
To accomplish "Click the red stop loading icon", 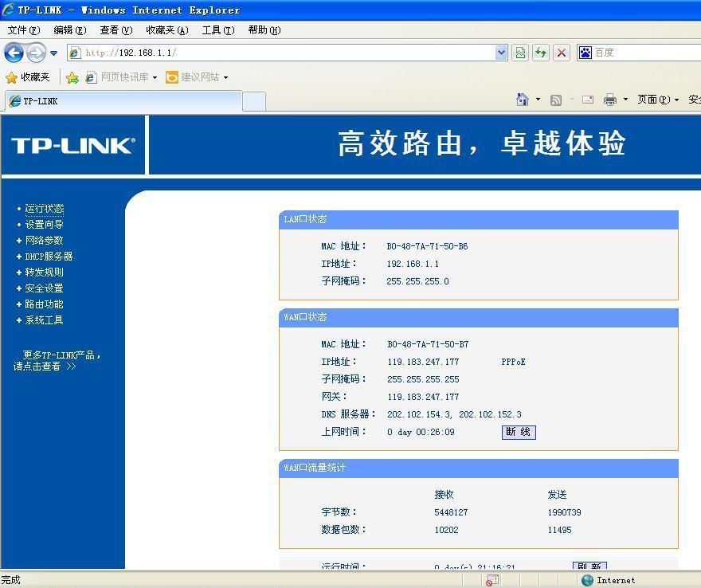I will (x=562, y=53).
